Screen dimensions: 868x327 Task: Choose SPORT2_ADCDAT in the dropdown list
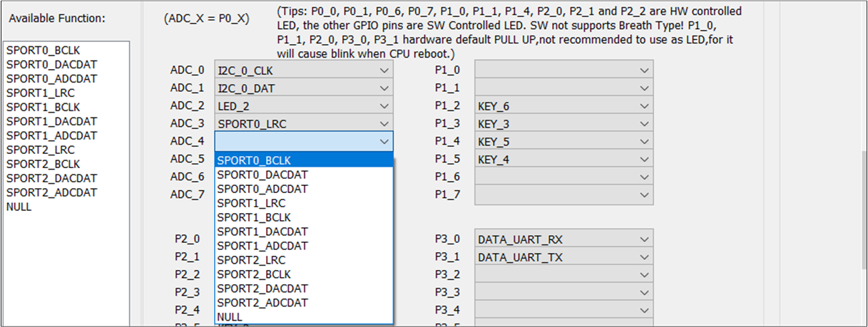[304, 303]
